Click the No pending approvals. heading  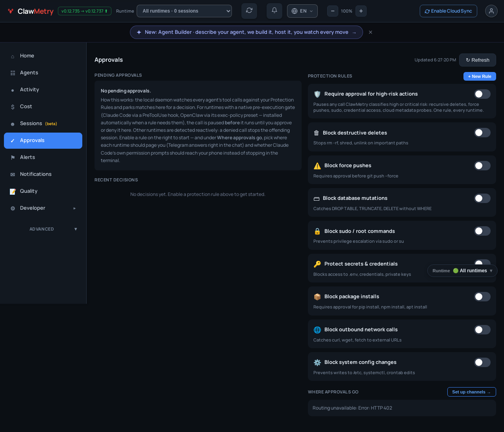point(126,91)
